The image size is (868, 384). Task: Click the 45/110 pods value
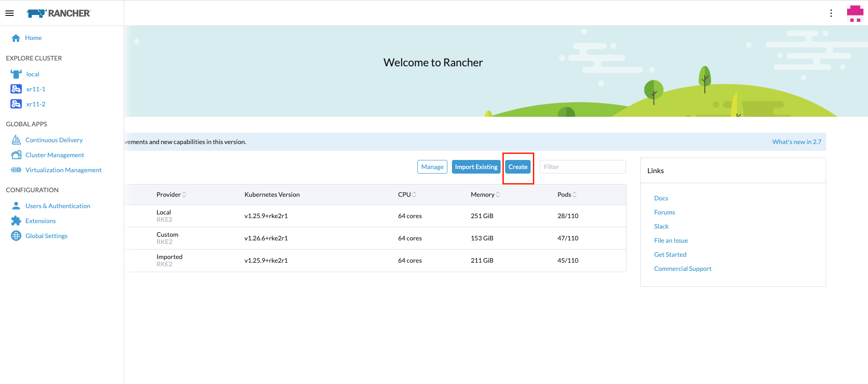[568, 260]
